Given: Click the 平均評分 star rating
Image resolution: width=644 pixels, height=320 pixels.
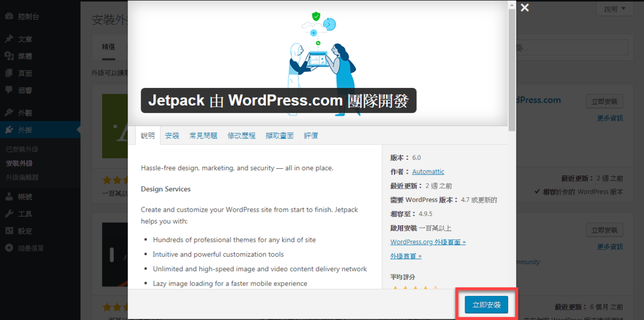Looking at the screenshot, I should click(415, 289).
